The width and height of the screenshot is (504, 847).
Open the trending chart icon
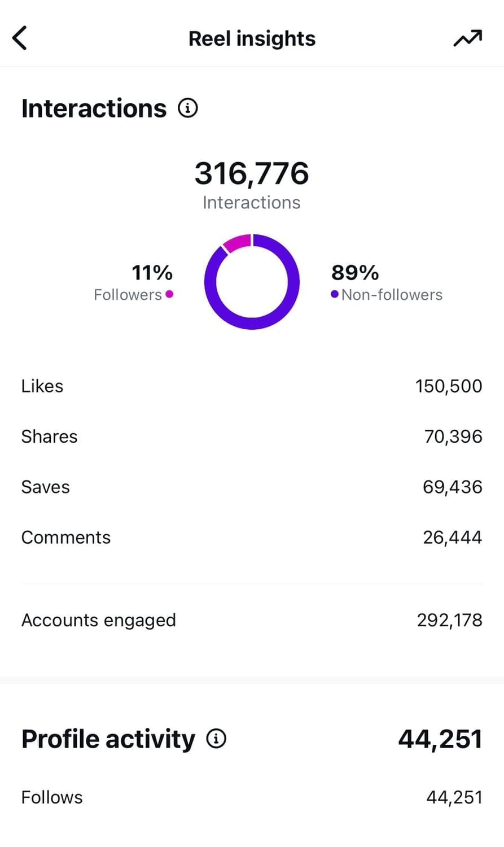(x=468, y=38)
